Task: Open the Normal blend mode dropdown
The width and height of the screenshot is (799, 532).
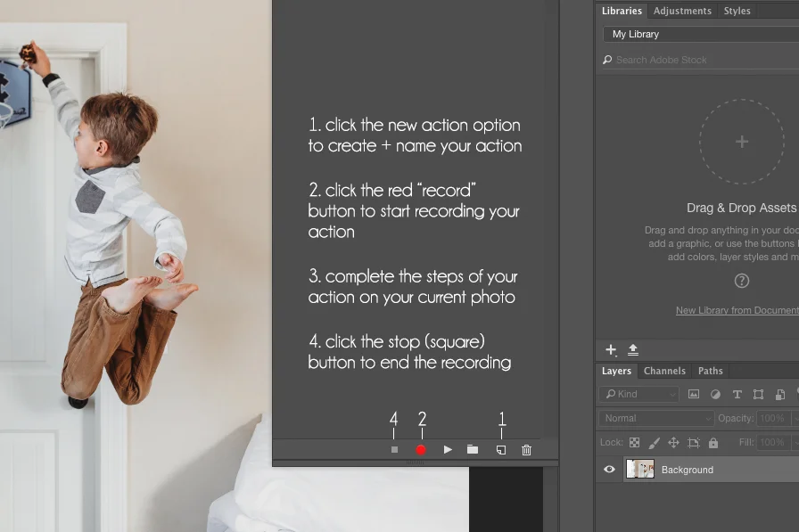Action: [x=656, y=419]
